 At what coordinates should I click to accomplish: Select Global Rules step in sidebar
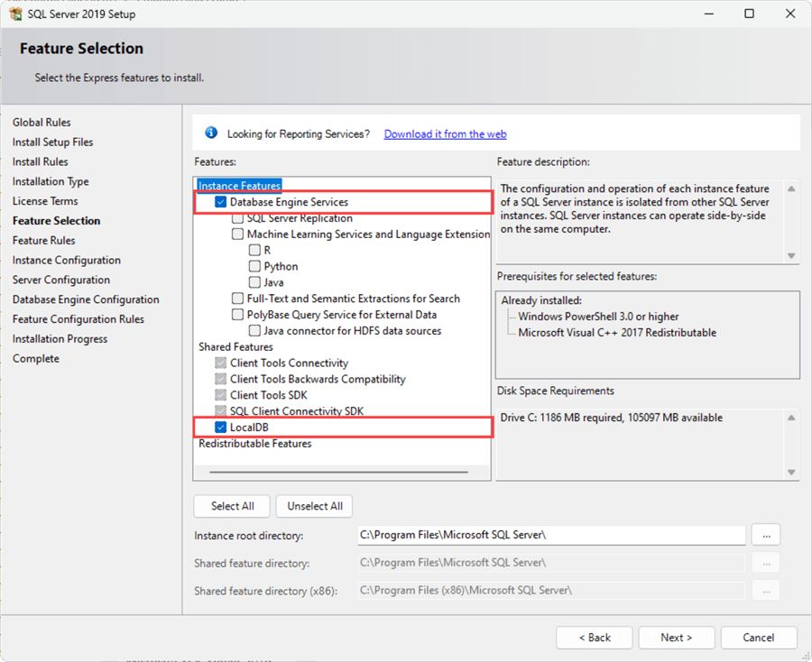coord(42,122)
